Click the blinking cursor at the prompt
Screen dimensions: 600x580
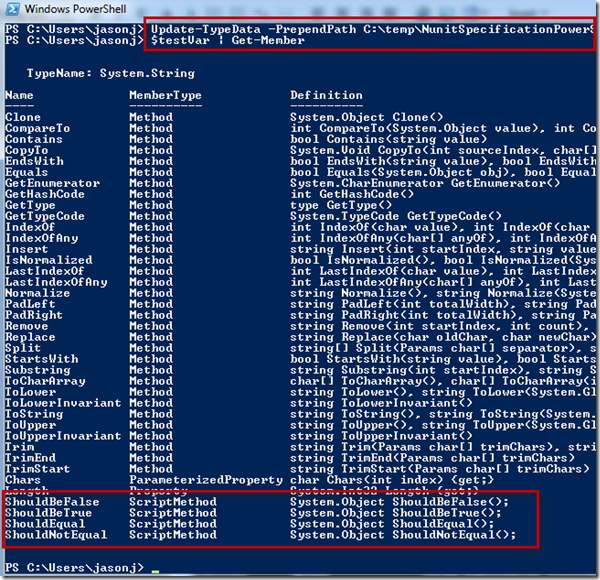[x=155, y=571]
